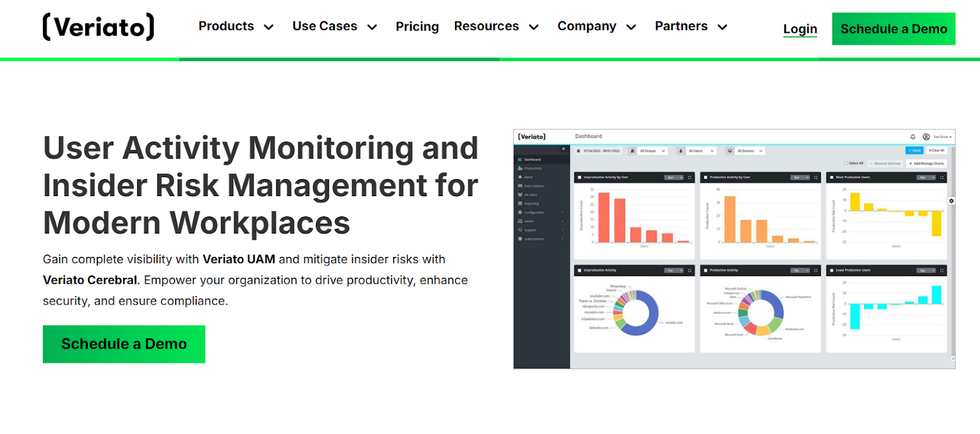Expand the Subscriptions sidebar item
The width and height of the screenshot is (980, 434).
coord(541,239)
